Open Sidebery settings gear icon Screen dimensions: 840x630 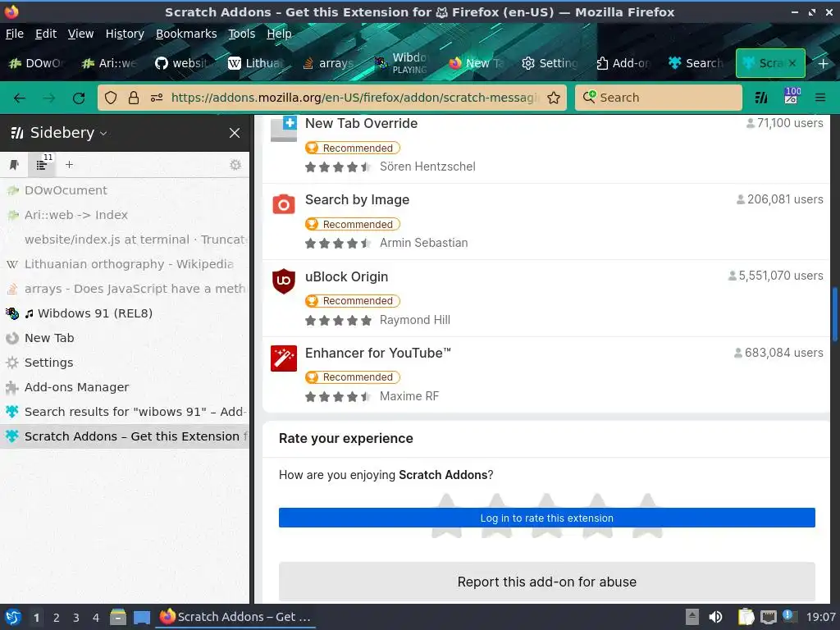(235, 164)
